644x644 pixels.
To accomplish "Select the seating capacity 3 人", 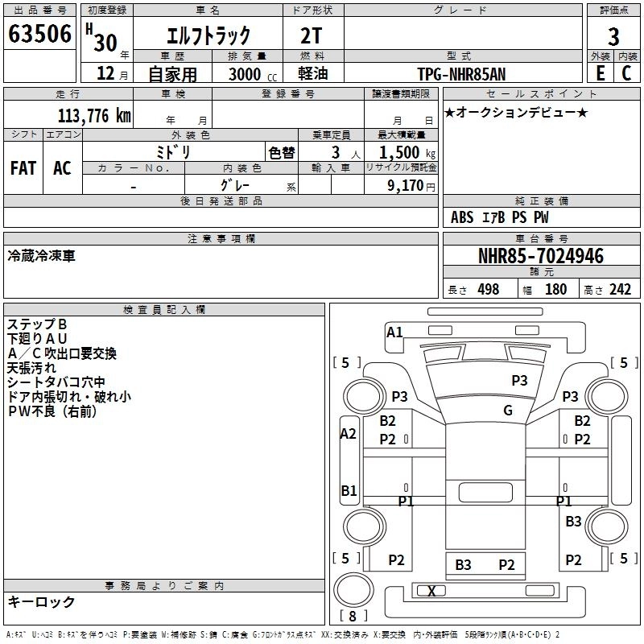I will point(345,153).
